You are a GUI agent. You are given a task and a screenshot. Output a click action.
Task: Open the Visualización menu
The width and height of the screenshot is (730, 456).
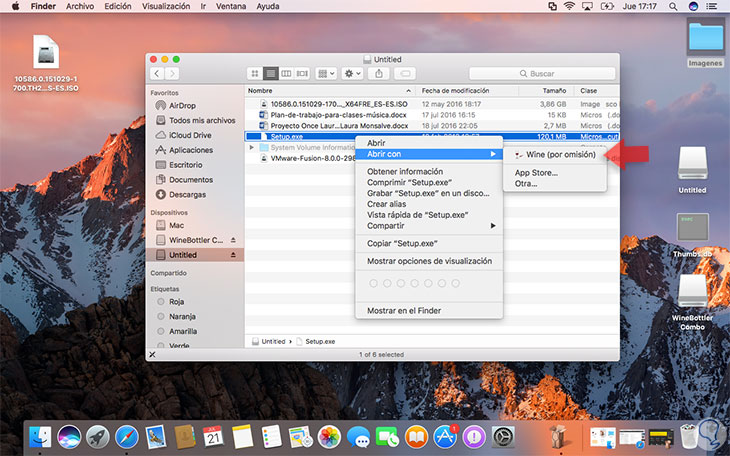pos(166,7)
